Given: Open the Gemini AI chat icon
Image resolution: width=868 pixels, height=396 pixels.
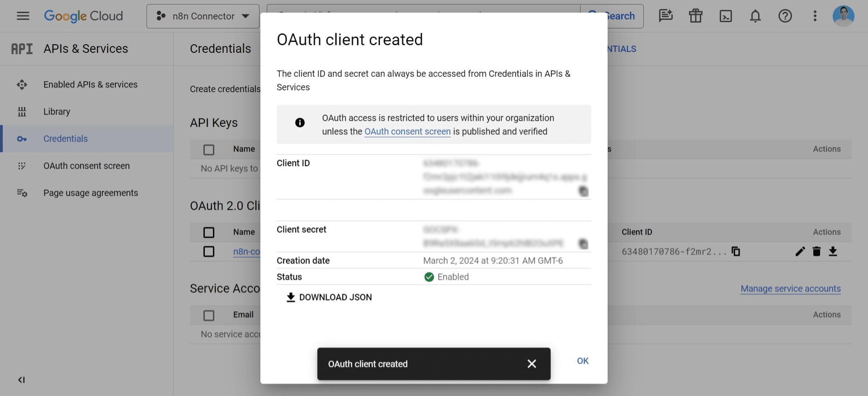Looking at the screenshot, I should coord(665,16).
